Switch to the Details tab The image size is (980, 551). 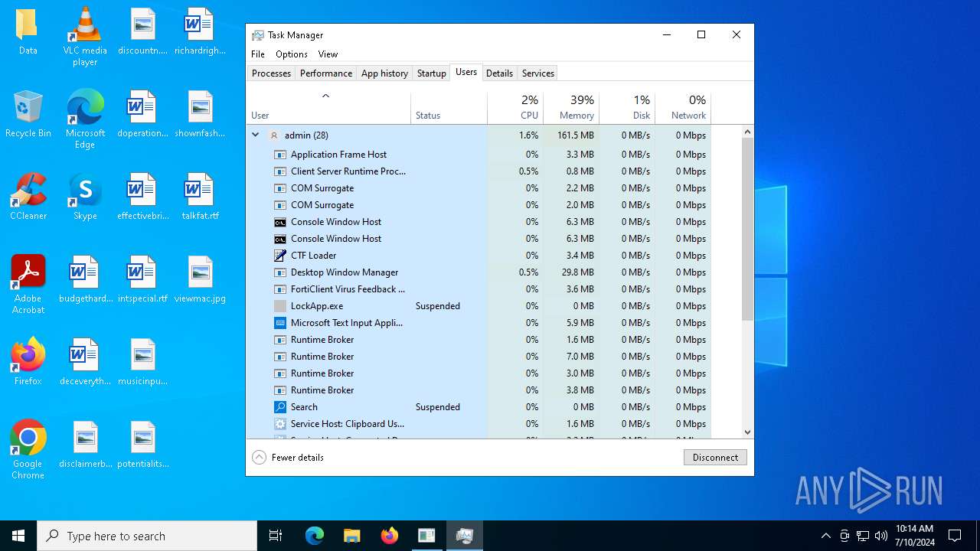pyautogui.click(x=499, y=73)
